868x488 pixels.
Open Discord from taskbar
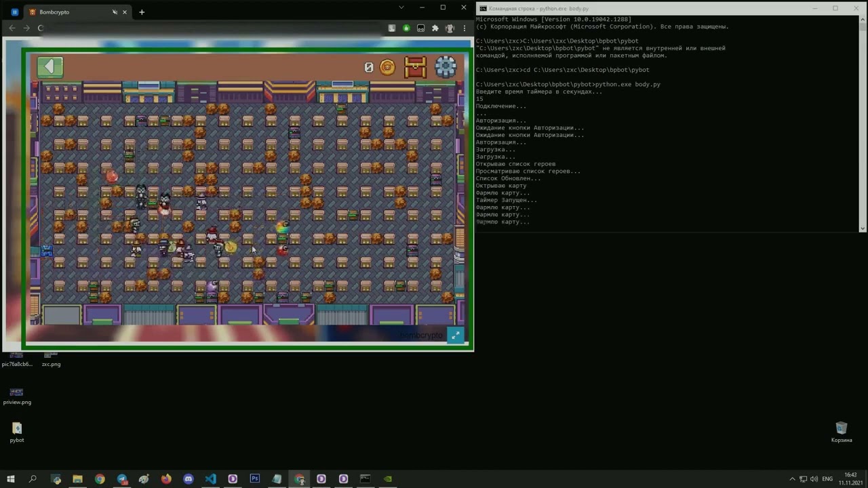(x=189, y=479)
